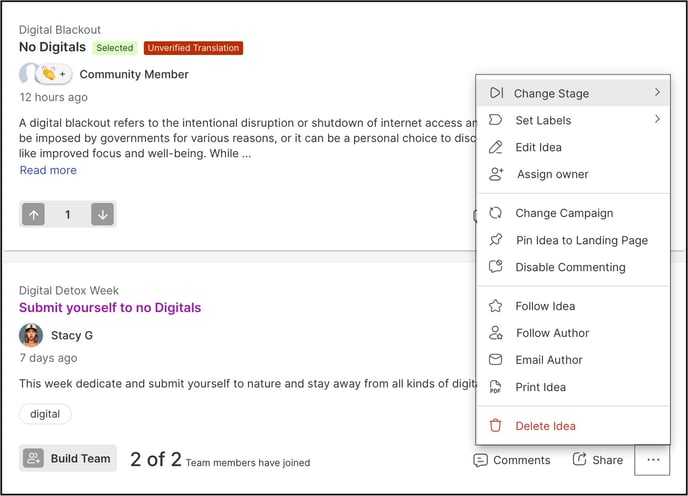Viewport: 688px width, 496px height.
Task: Click the Change Campaign refresh icon
Action: (495, 213)
